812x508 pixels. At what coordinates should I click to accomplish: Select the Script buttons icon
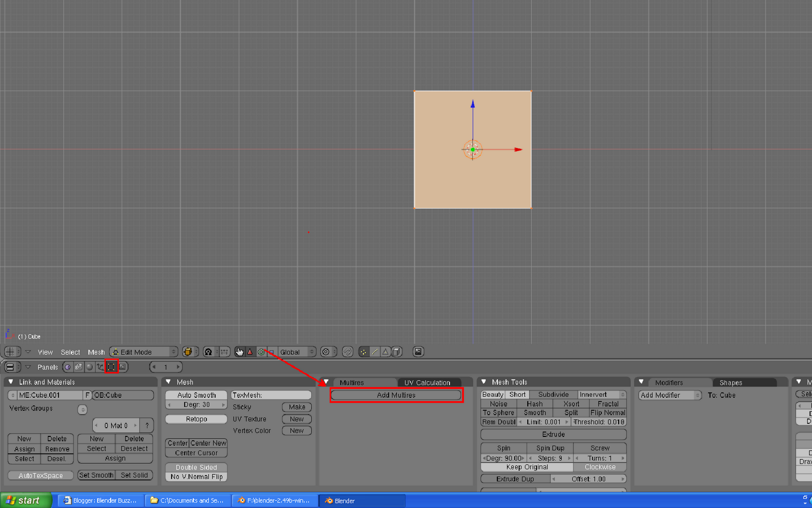pyautogui.click(x=79, y=367)
